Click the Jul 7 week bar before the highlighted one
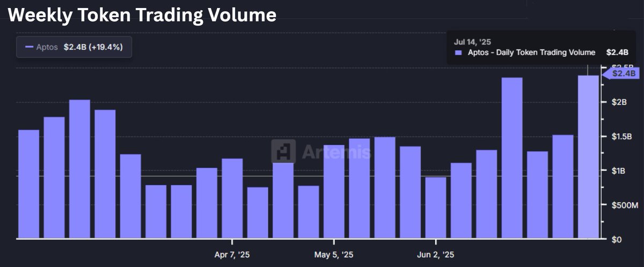The image size is (644, 267). (563, 187)
